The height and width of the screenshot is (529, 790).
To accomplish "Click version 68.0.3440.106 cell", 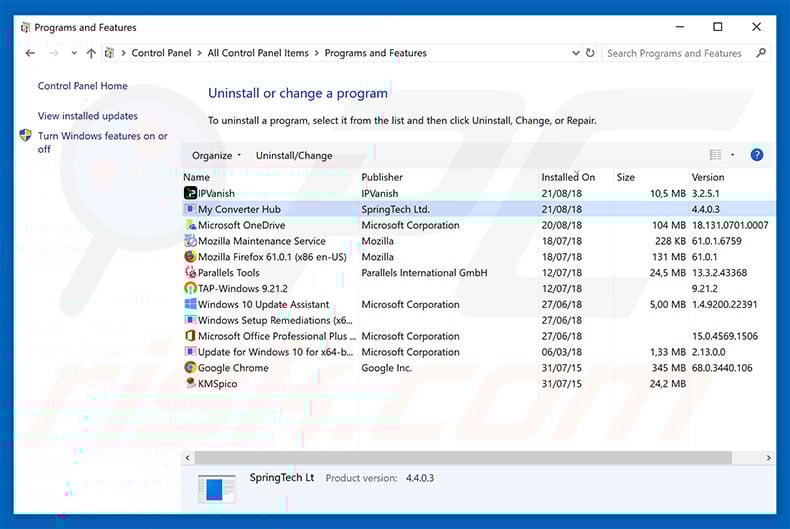I will (722, 368).
